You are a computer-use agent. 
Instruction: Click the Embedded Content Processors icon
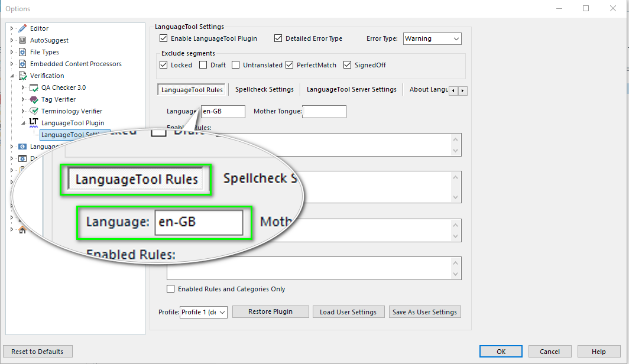point(22,64)
